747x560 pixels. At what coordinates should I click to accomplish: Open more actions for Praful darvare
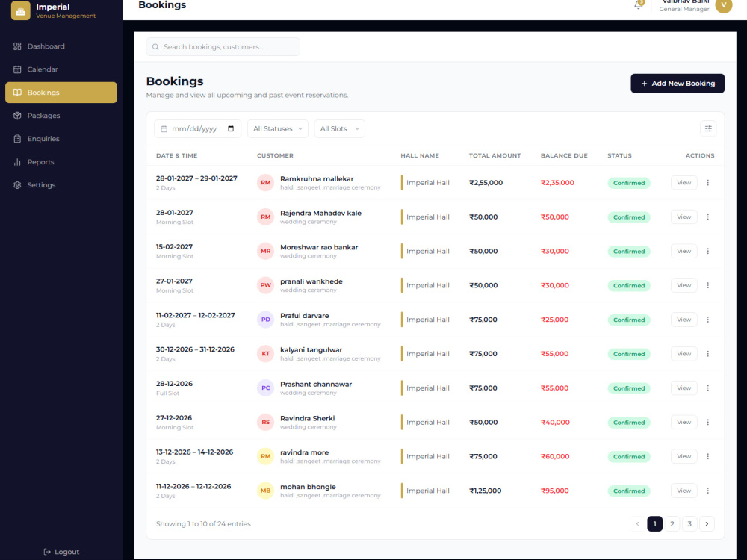(x=707, y=320)
